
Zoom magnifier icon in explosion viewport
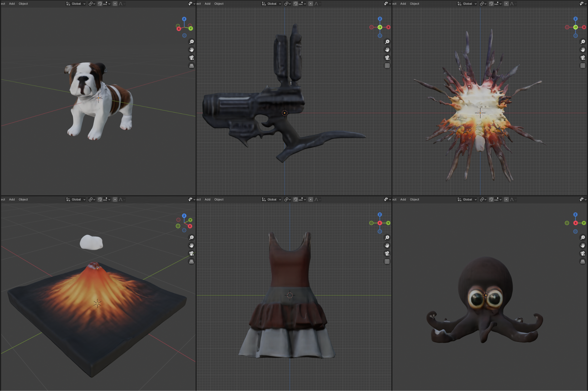[583, 42]
